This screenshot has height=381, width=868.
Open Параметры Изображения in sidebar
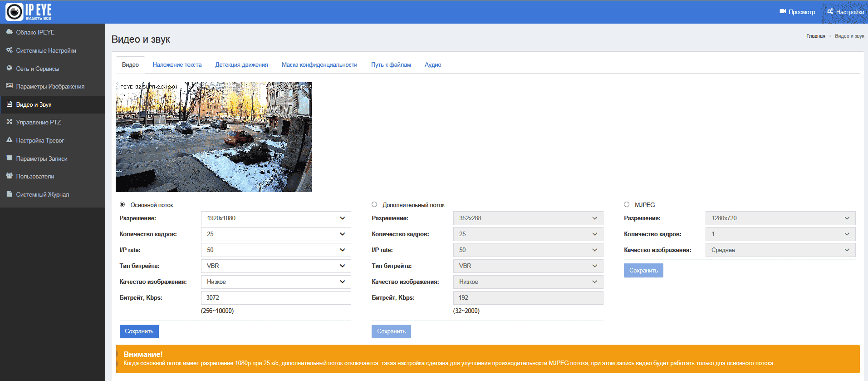[53, 86]
